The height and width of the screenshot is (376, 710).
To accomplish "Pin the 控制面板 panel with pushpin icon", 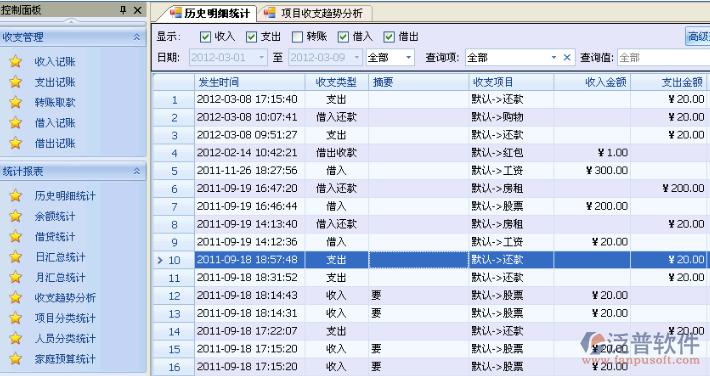I will (123, 10).
